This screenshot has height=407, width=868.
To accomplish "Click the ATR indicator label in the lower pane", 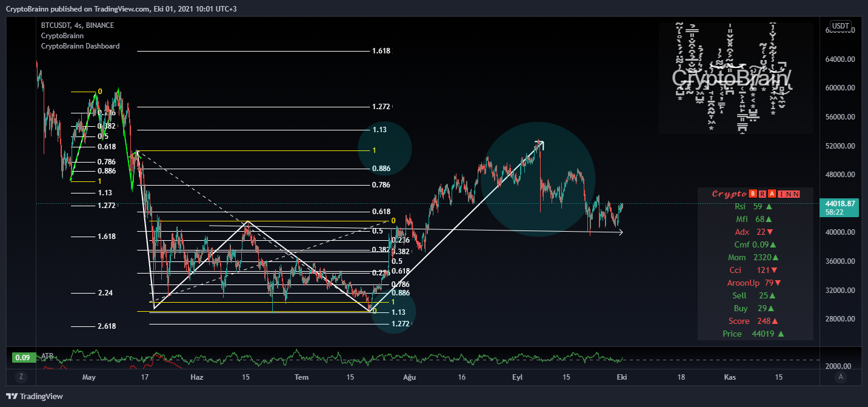I will 47,357.
